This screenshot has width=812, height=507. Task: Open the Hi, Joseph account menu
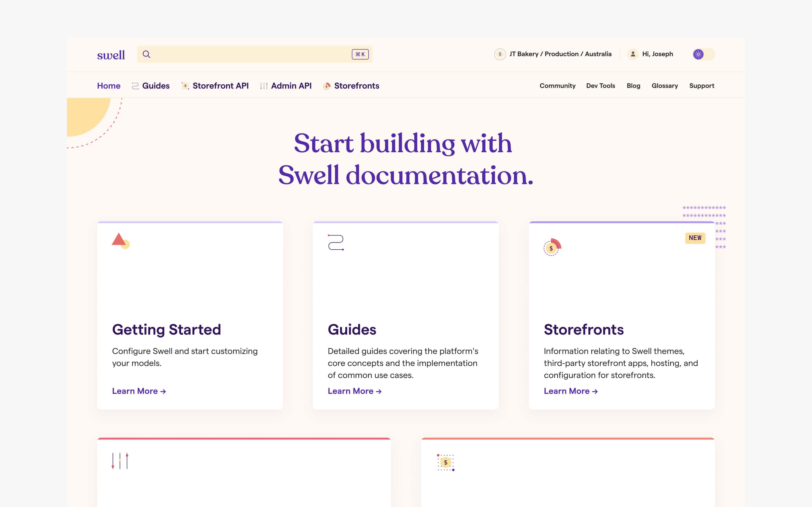[657, 54]
